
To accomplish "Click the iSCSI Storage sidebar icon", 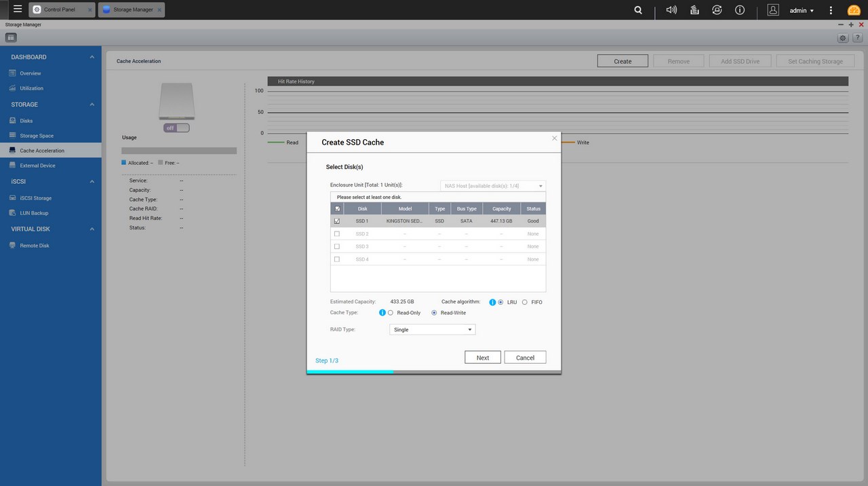I will [x=12, y=198].
